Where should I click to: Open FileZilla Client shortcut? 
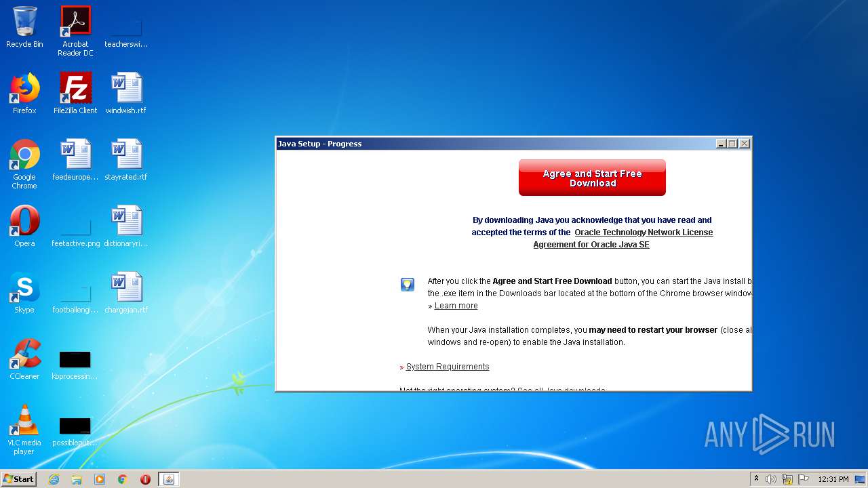75,94
